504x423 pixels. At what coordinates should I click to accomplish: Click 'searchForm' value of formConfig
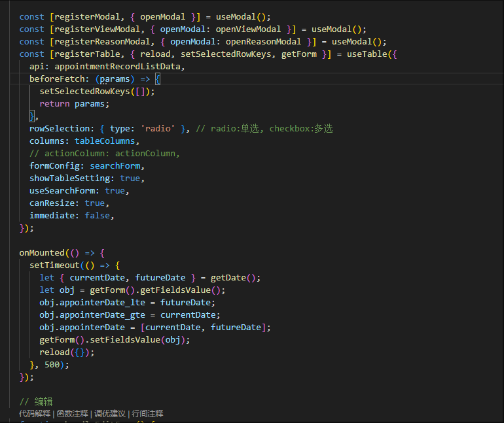click(115, 166)
